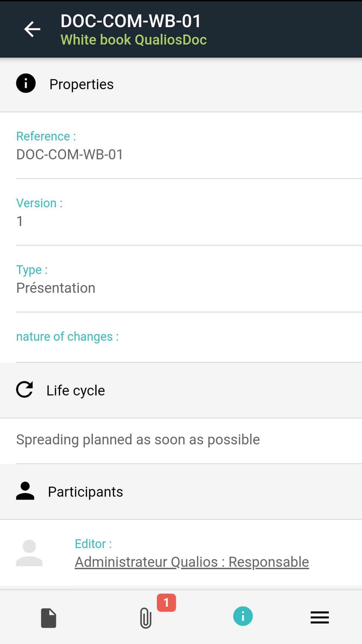The height and width of the screenshot is (644, 362).
Task: Tap the Version field row
Action: [x=181, y=212]
